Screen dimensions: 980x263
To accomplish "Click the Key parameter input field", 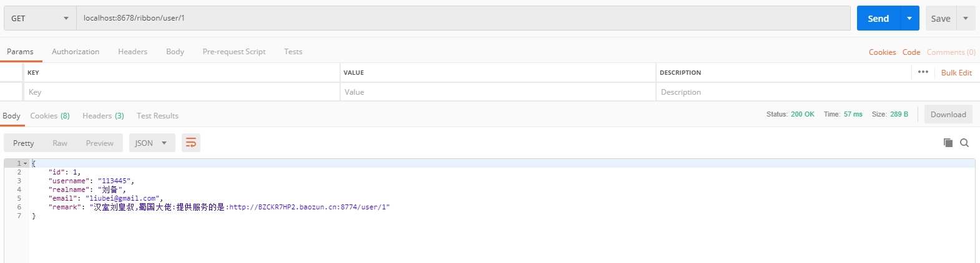I will (x=181, y=92).
